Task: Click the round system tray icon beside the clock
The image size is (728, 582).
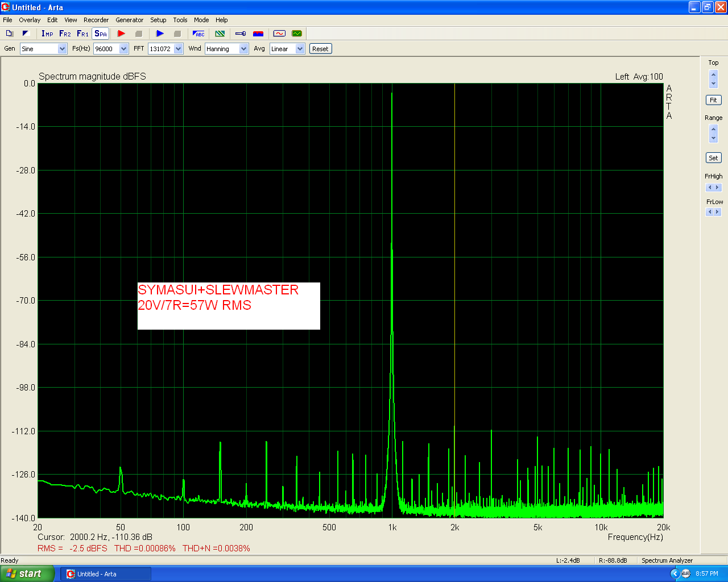Action: click(x=686, y=574)
